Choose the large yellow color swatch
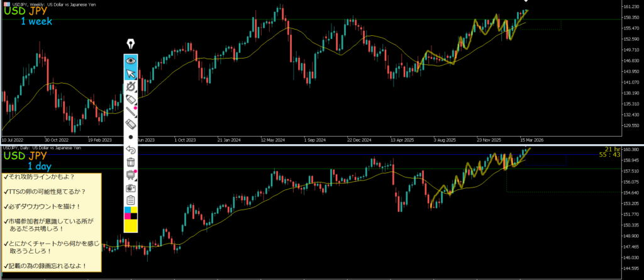Viewport: 644px width, 280px height. click(131, 226)
